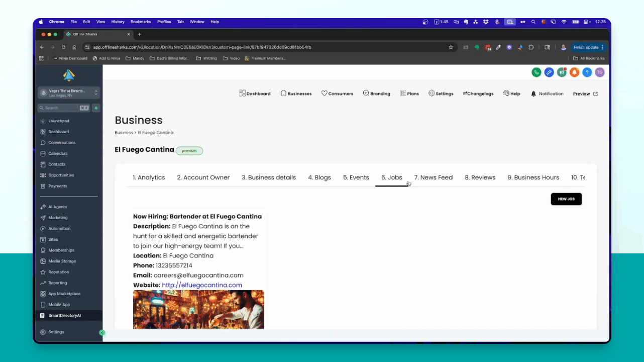Switch to the 5. Events tab
This screenshot has width=644, height=362.
[x=356, y=177]
